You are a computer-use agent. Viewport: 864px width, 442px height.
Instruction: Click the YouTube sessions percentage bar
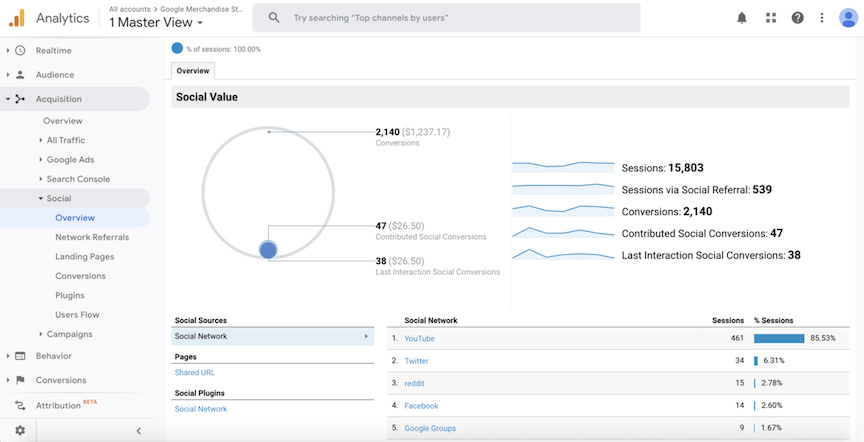779,338
